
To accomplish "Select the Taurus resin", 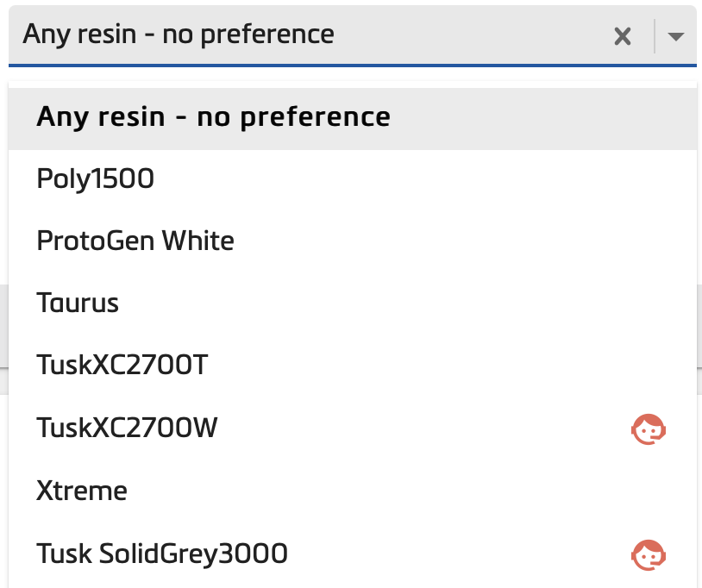I will [x=78, y=303].
